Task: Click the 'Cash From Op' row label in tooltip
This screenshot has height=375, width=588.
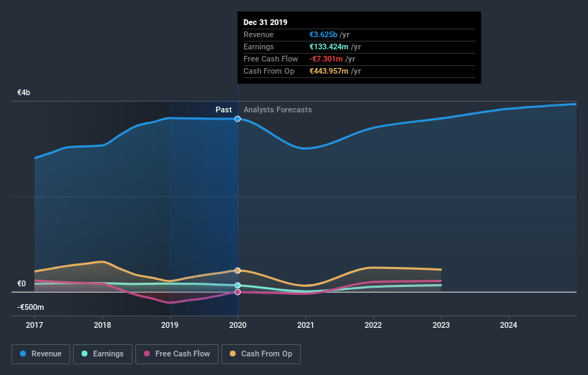Action: 269,71
